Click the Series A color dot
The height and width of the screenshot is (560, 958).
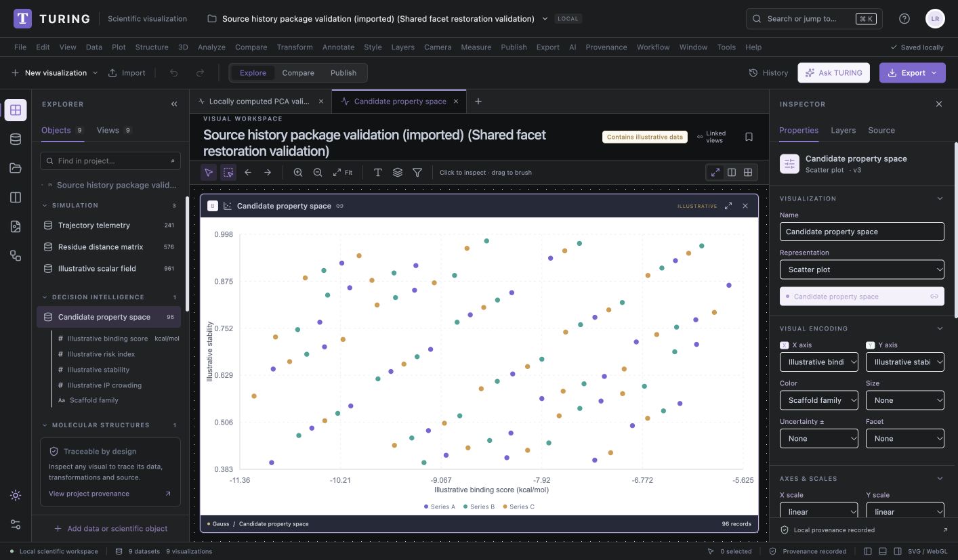(426, 507)
